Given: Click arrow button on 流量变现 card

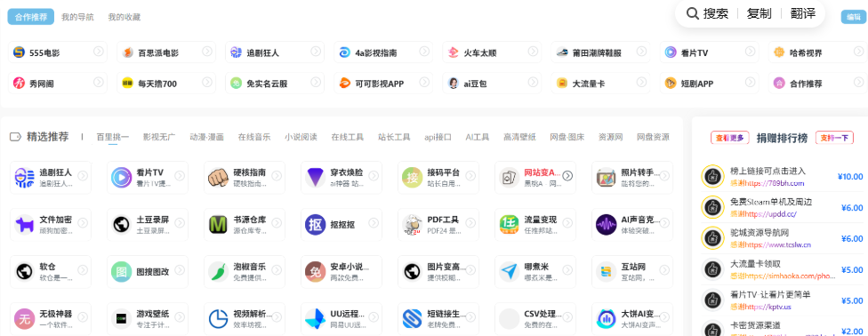Looking at the screenshot, I should tap(567, 223).
